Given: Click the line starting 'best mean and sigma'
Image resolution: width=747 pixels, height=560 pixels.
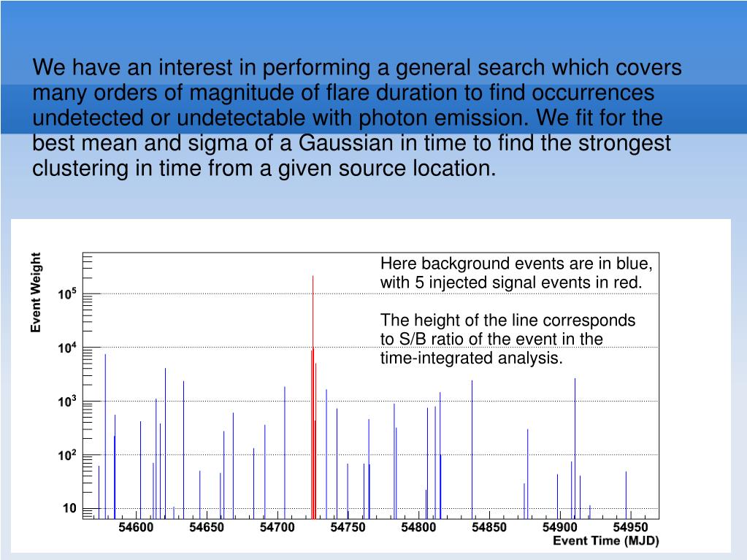Looking at the screenshot, I should [351, 143].
